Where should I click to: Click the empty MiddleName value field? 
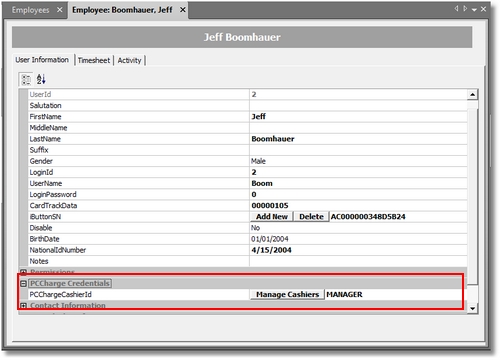[x=358, y=128]
